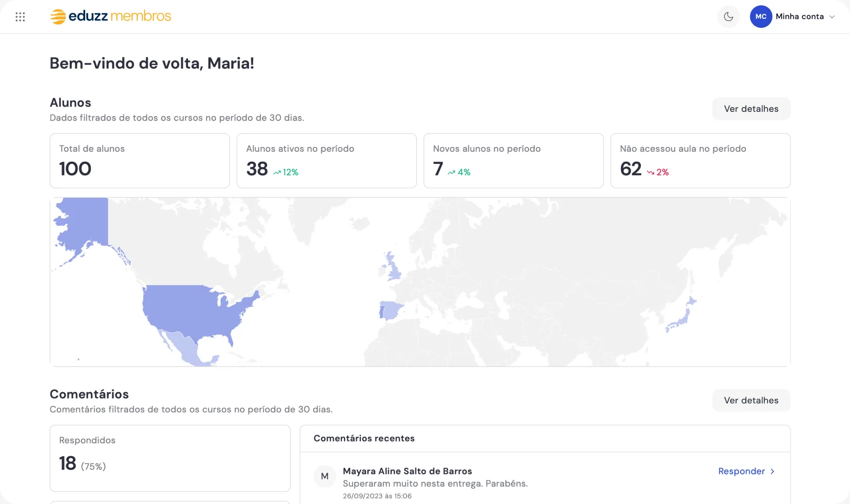The image size is (850, 504).
Task: Click the name Mayara Aline Salto de Barros
Action: [x=407, y=471]
